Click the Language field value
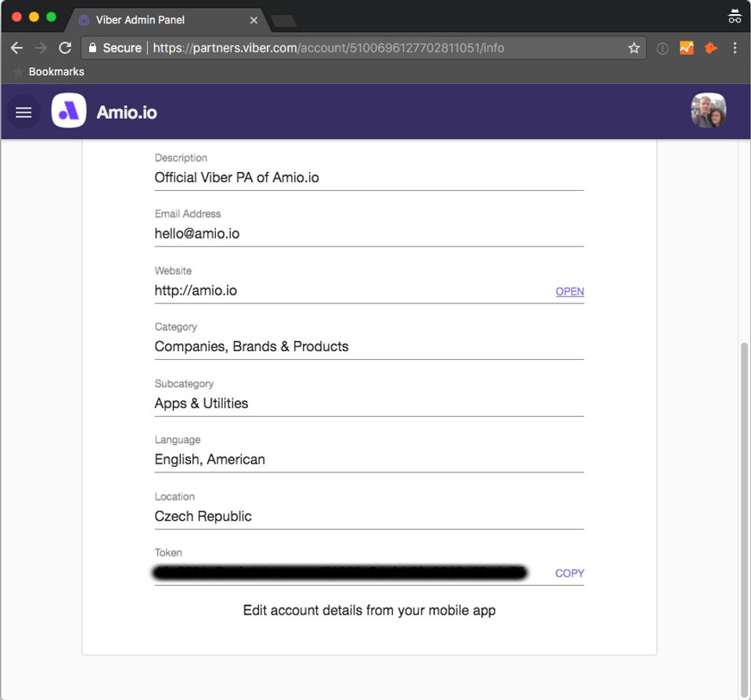751x700 pixels. [x=210, y=460]
